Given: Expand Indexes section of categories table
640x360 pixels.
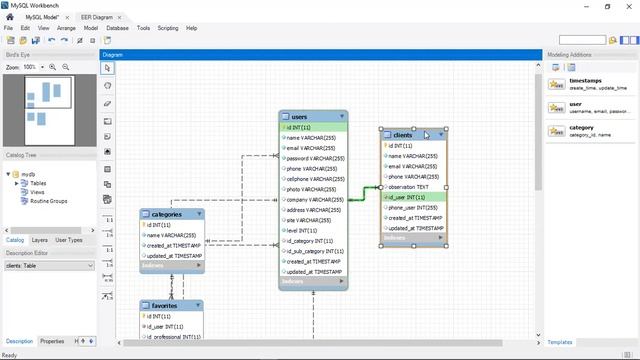Looking at the screenshot, I should (x=199, y=265).
